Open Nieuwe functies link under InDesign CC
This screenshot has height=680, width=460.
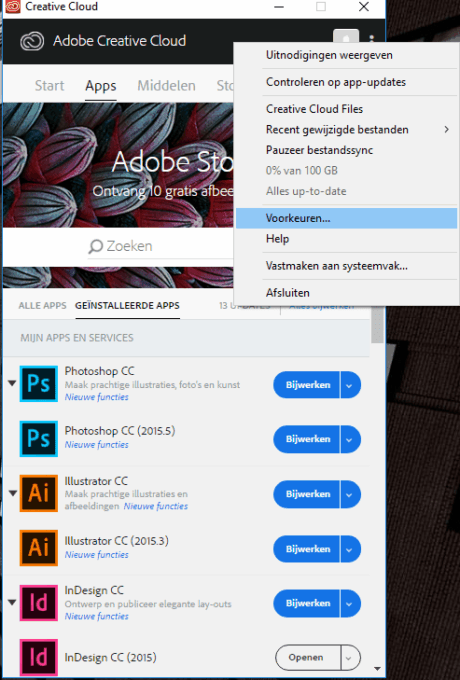click(x=97, y=617)
